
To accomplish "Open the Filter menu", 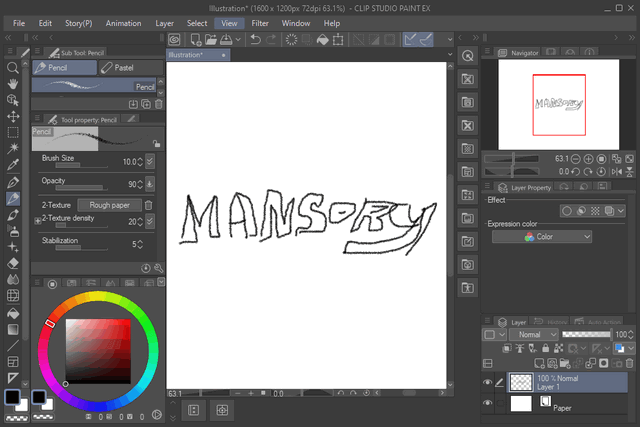I will [x=260, y=22].
